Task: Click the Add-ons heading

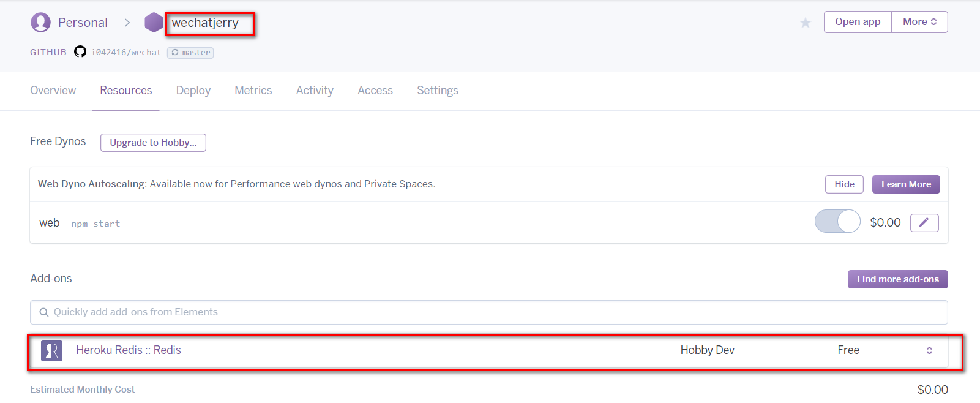Action: coord(51,279)
